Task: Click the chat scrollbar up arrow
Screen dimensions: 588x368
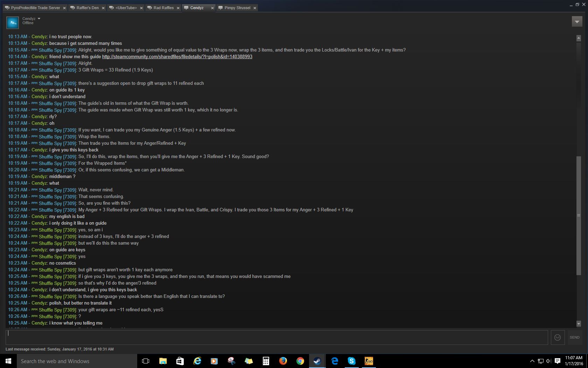Action: point(579,38)
